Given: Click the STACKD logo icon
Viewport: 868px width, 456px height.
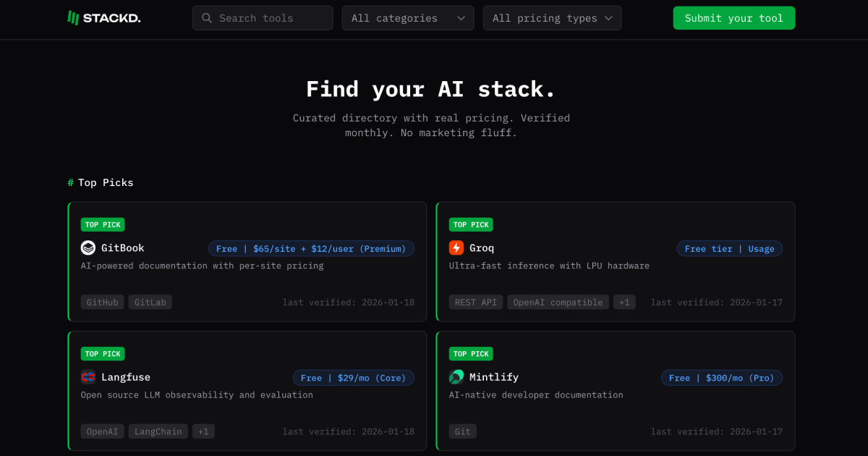Looking at the screenshot, I should coord(73,17).
